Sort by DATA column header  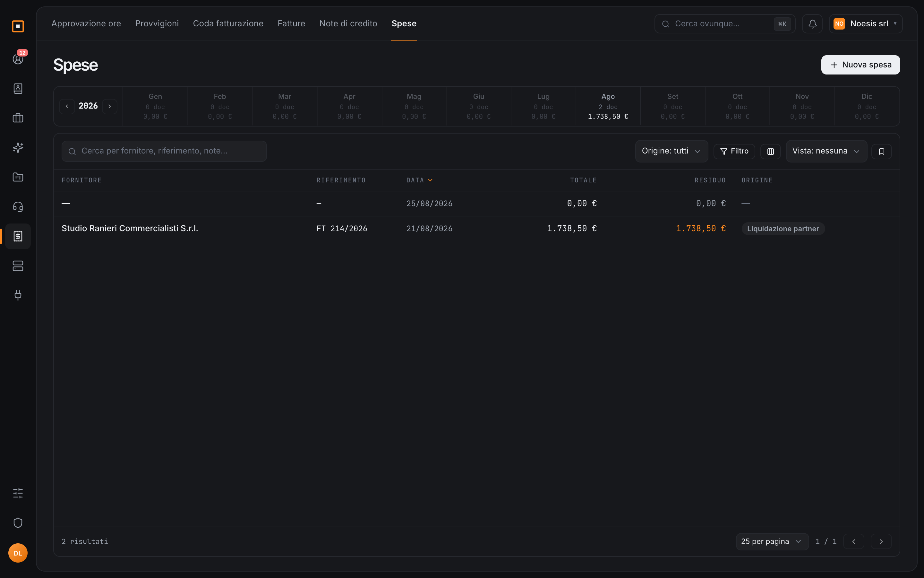pyautogui.click(x=419, y=180)
